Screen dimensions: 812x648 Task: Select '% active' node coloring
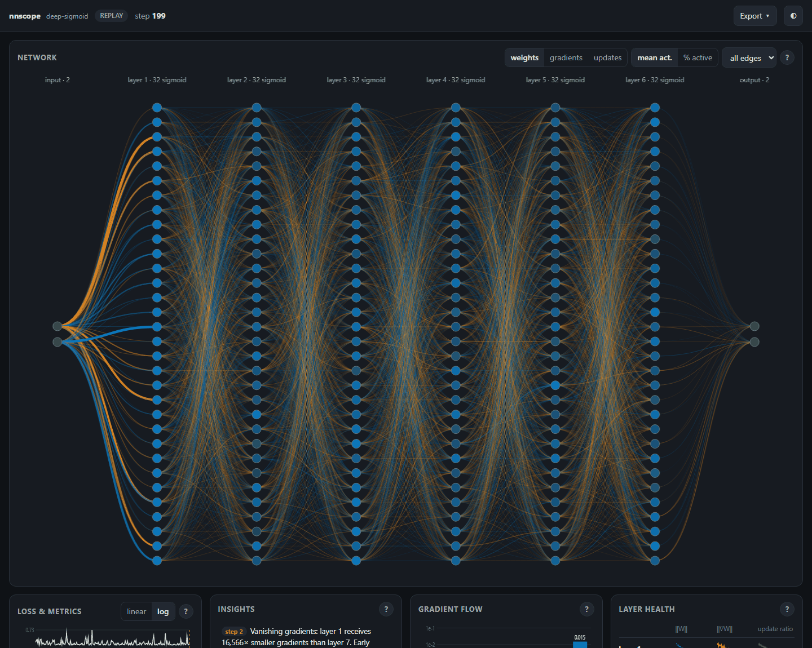[x=698, y=57]
